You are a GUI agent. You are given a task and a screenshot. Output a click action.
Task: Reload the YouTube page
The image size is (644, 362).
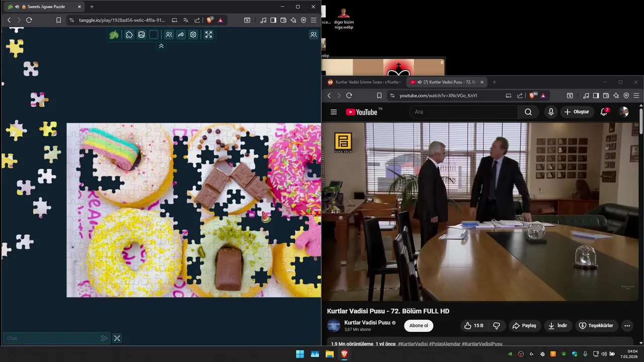click(x=349, y=96)
